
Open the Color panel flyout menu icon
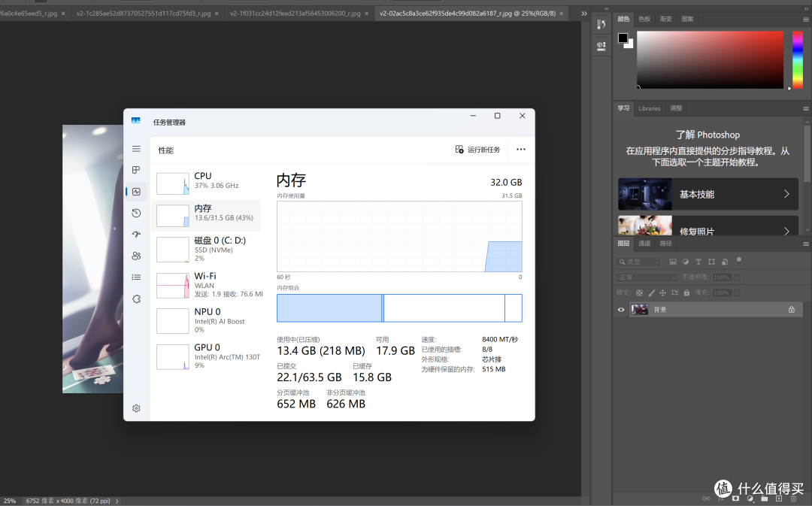806,19
